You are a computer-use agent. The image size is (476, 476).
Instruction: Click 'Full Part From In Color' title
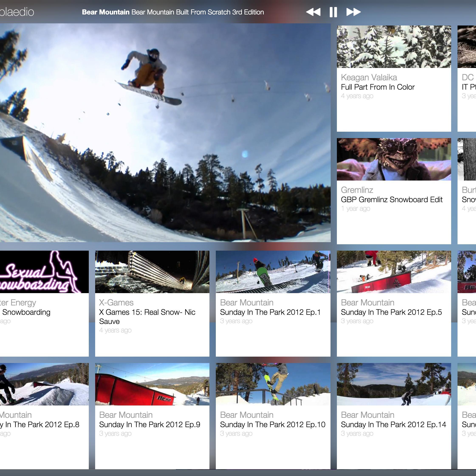tap(377, 87)
